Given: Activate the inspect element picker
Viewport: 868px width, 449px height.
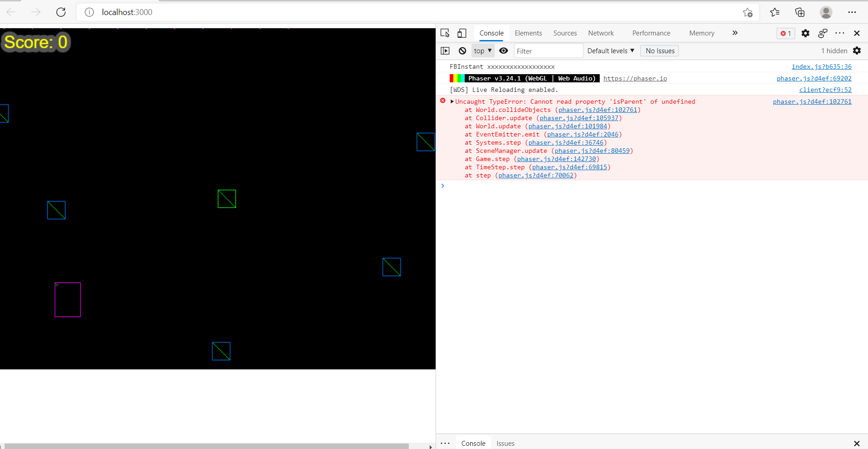Looking at the screenshot, I should [x=445, y=33].
